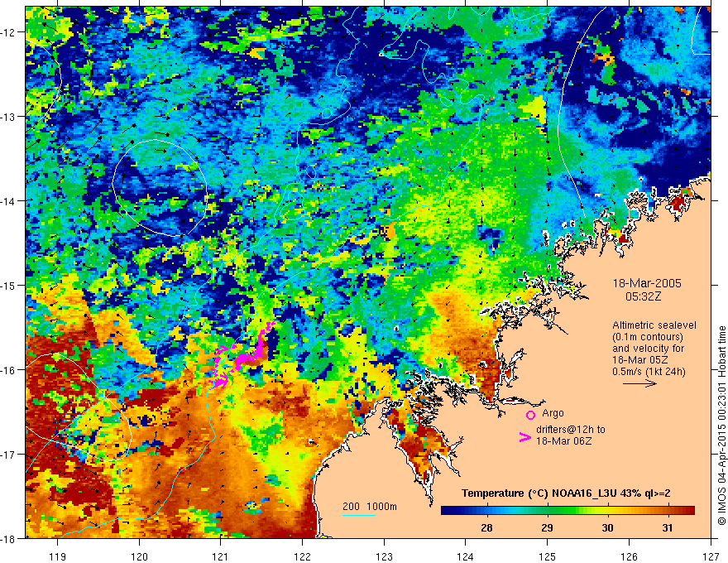Screen dimensions: 728x563
Task: Click the color bar tick label '29'
Action: (547, 527)
